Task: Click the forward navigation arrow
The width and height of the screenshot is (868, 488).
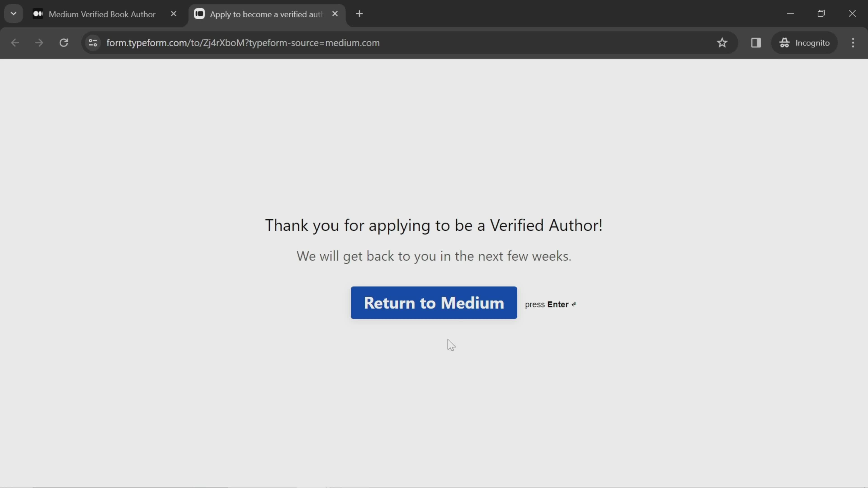Action: tap(38, 42)
